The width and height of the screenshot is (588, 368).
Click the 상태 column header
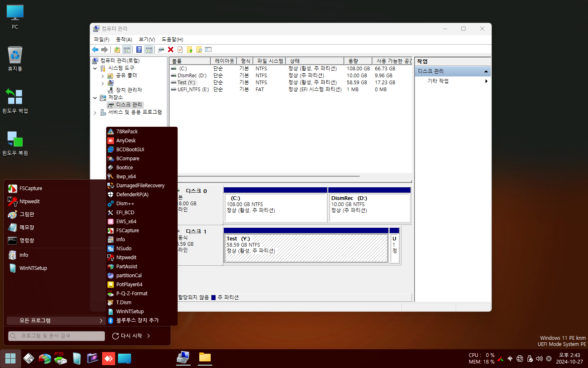point(314,61)
